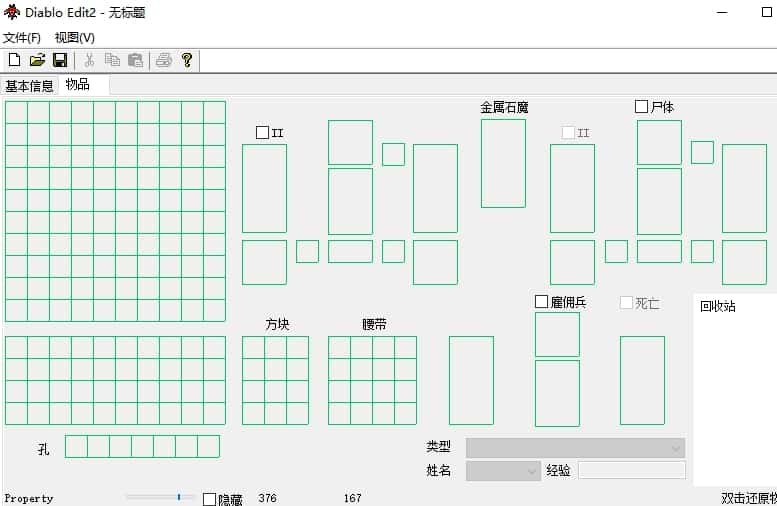Click the 金属石魔 item slot

click(503, 164)
